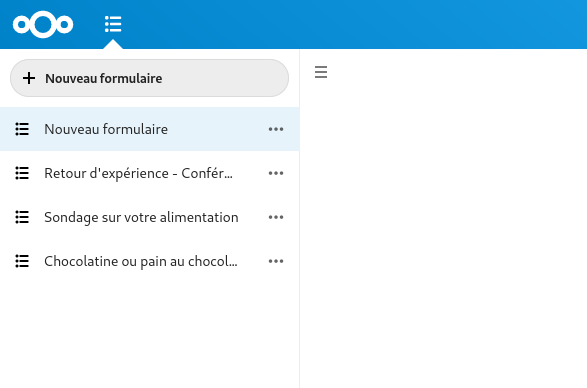Screen dimensions: 587x388
Task: Open the three-dots menu for Chocolatine ou pain
Action: click(276, 261)
